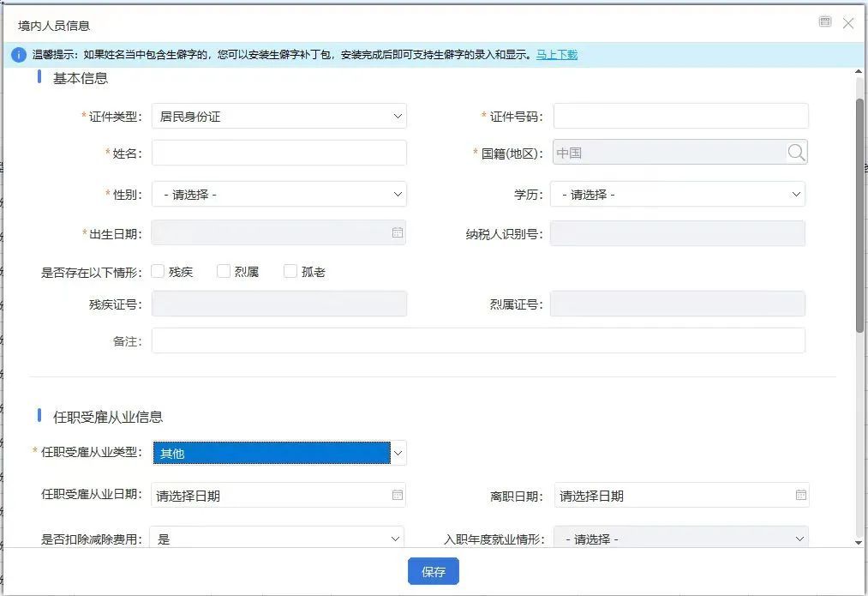Click the 任职受雇从业信息 section heading

(x=108, y=417)
